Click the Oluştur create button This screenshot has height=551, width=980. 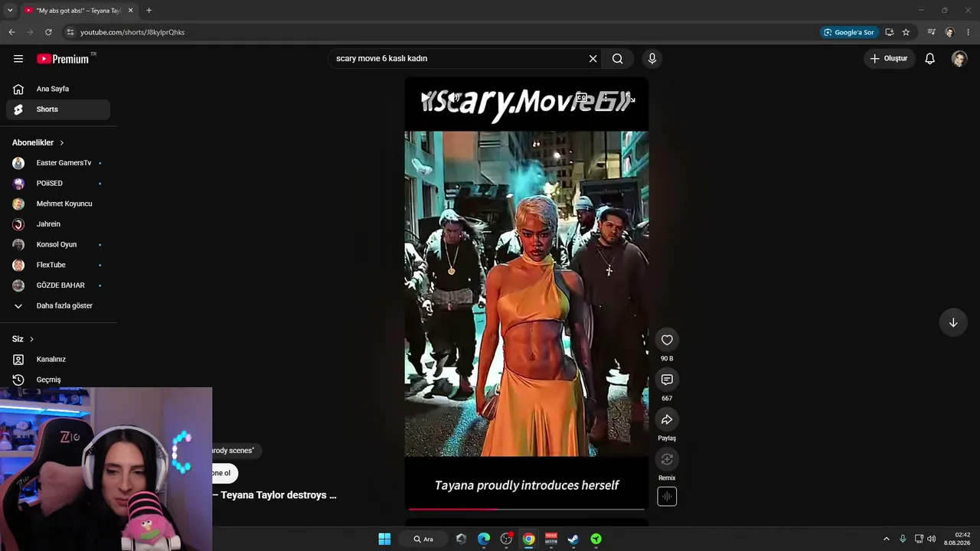click(889, 59)
